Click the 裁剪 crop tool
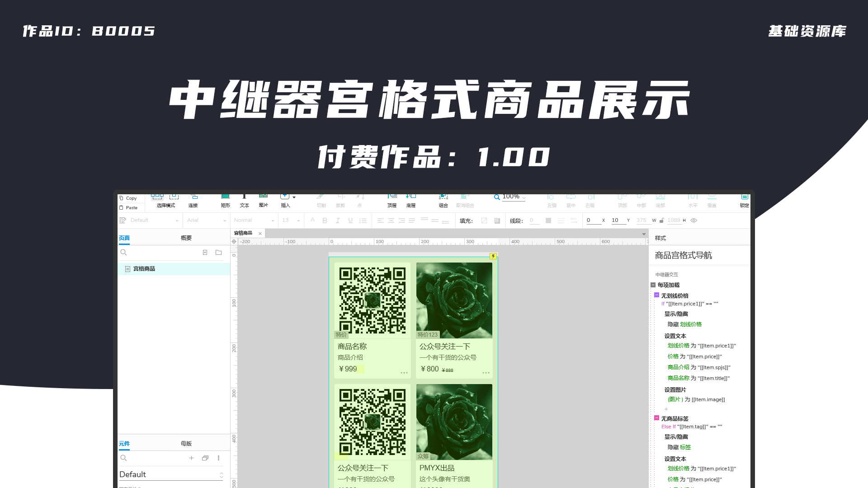This screenshot has width=868, height=488. click(x=340, y=201)
